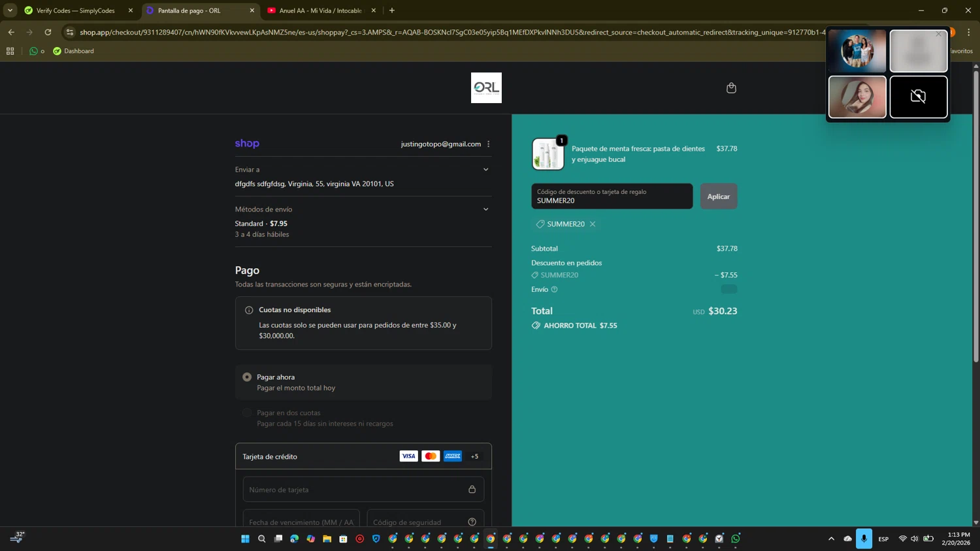
Task: Open File Explorer from the taskbar
Action: (x=327, y=539)
